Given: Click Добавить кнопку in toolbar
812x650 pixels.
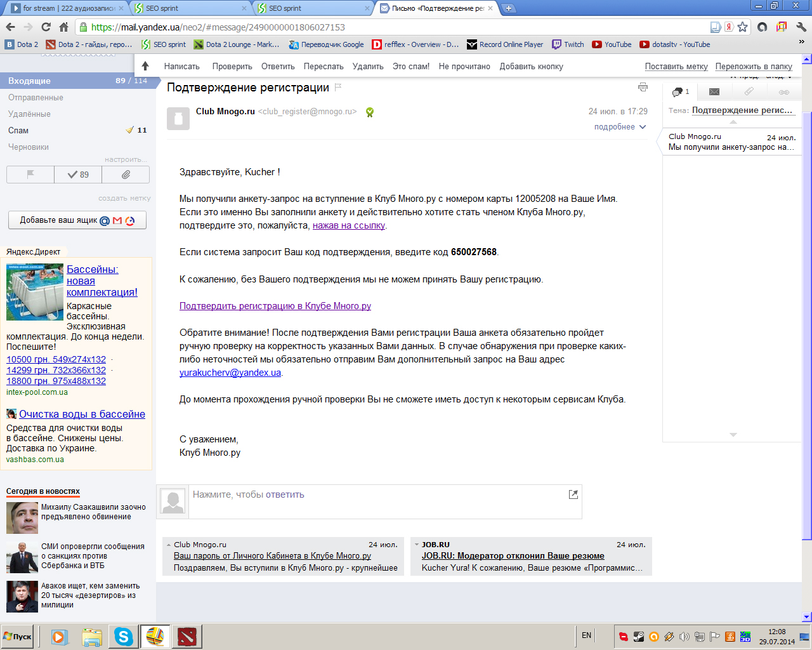Looking at the screenshot, I should 531,66.
